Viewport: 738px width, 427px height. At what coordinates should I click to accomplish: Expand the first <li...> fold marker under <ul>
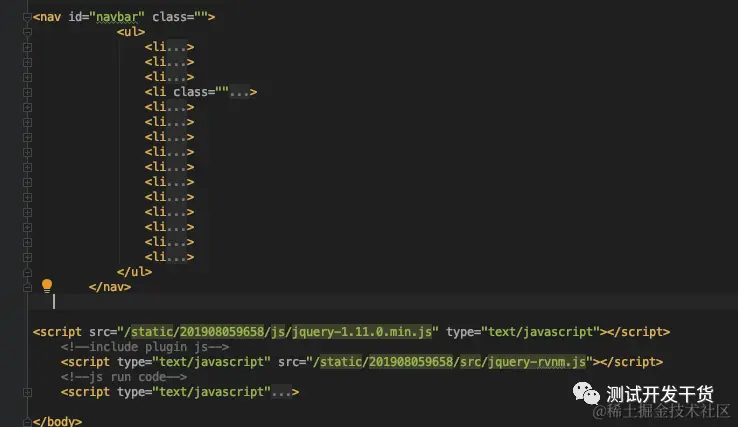coord(27,47)
